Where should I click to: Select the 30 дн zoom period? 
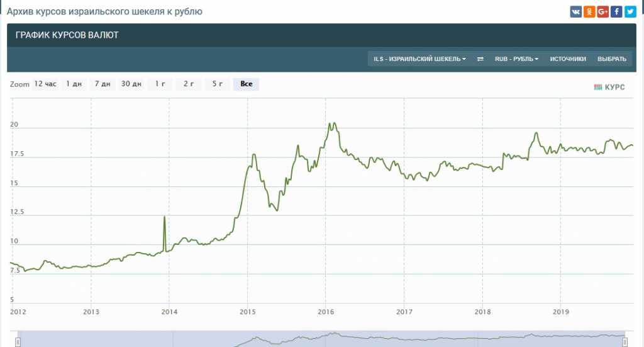131,84
